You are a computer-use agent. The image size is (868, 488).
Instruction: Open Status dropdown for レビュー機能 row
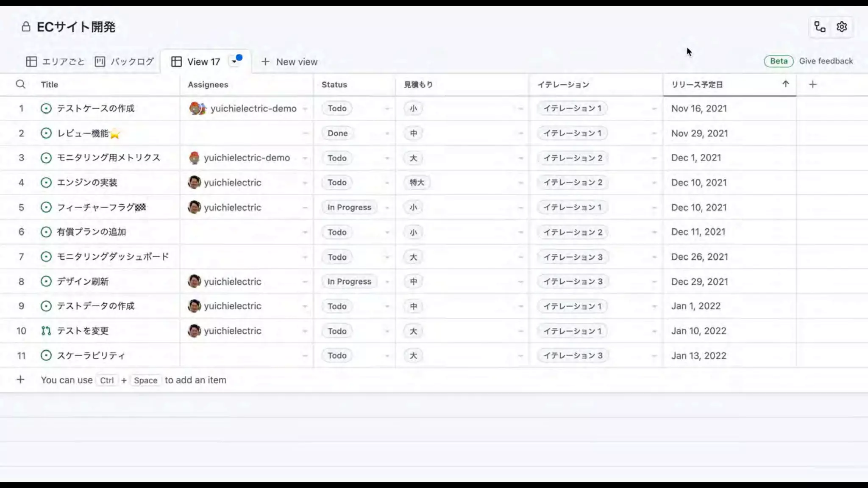point(387,133)
